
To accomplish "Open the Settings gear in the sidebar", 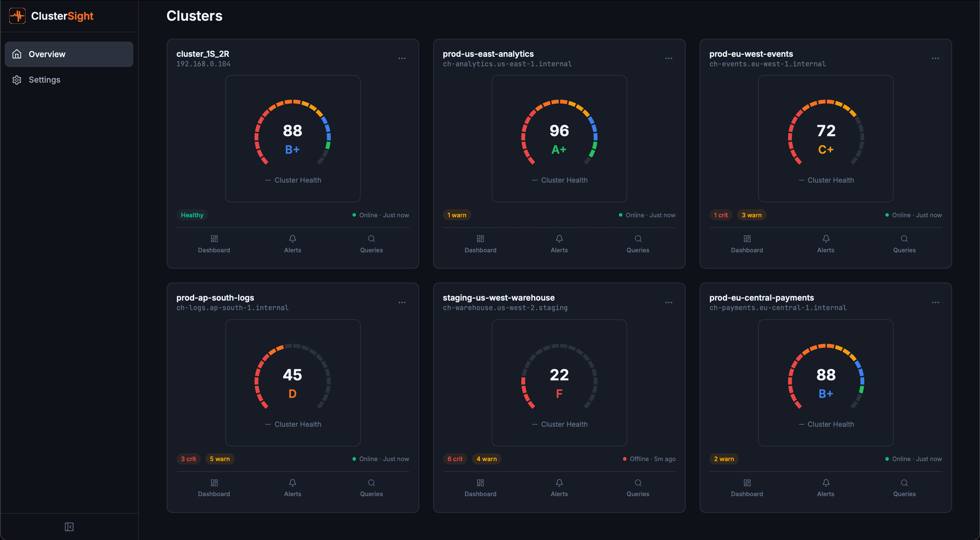I will tap(17, 80).
